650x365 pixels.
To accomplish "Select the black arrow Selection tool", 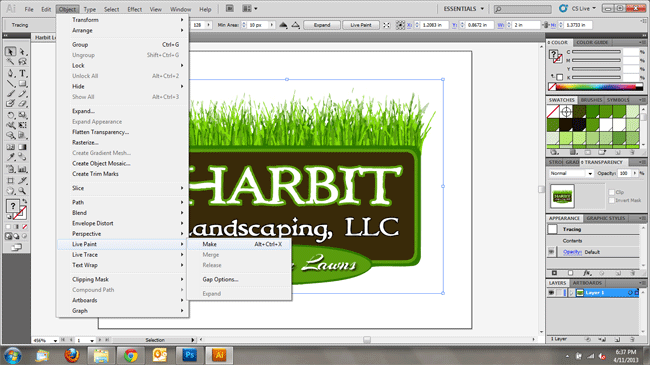I will (10, 51).
